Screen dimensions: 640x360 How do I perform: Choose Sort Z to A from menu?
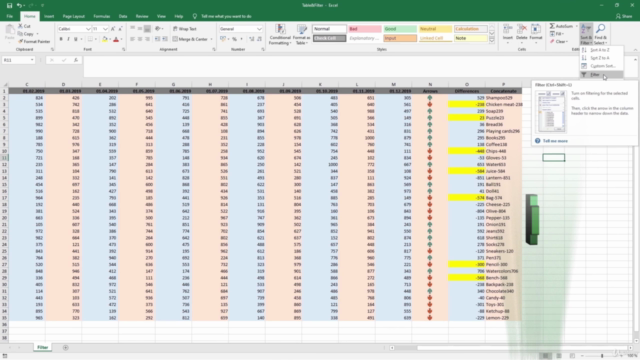[600, 58]
